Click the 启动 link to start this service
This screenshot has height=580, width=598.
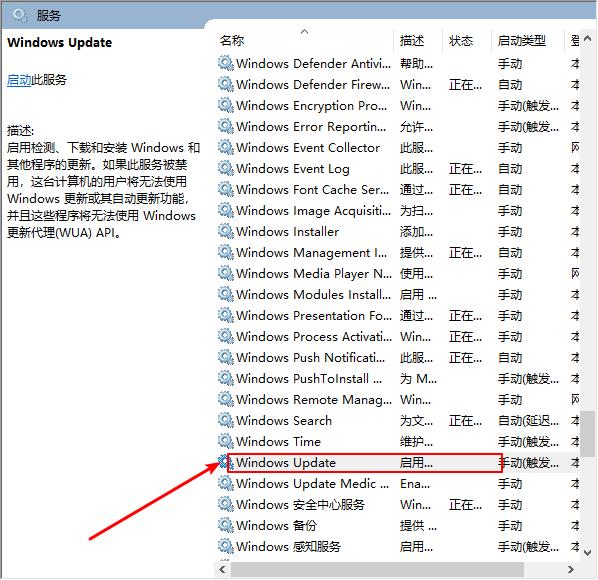pyautogui.click(x=19, y=80)
